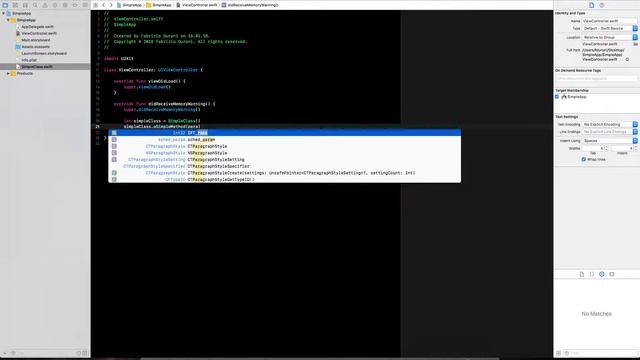
Task: Open the Text Encoding dropdown
Action: (x=610, y=124)
